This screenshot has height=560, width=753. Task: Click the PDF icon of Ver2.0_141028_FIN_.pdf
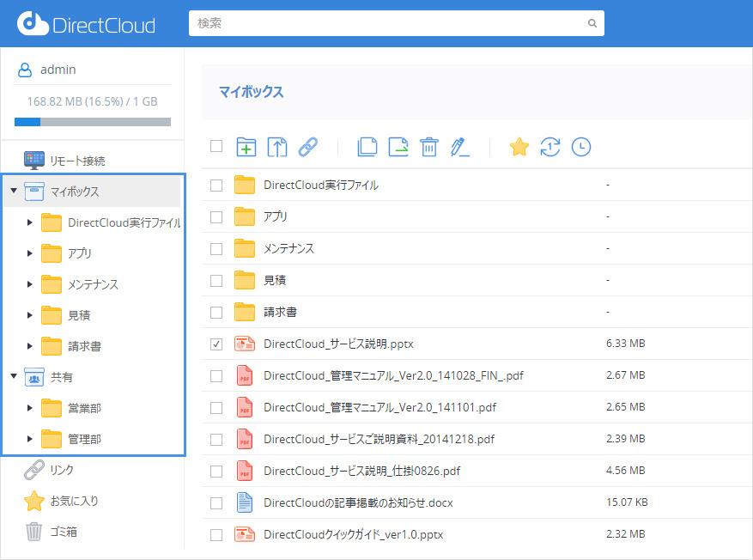[x=245, y=375]
